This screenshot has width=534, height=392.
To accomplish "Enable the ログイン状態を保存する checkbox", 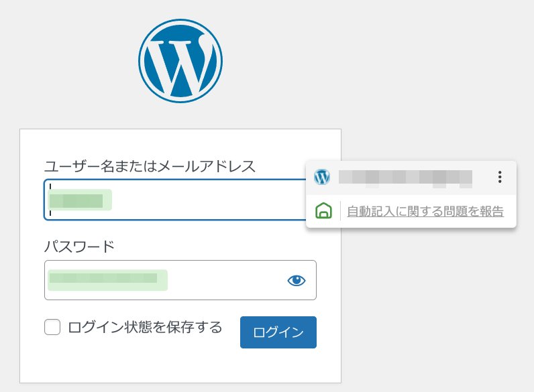I will pos(52,327).
